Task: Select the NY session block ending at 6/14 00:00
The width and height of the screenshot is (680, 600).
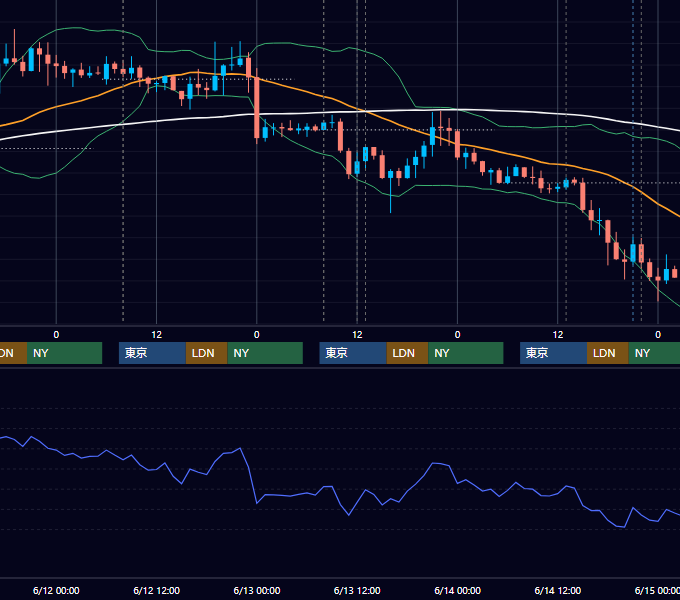Action: 466,353
